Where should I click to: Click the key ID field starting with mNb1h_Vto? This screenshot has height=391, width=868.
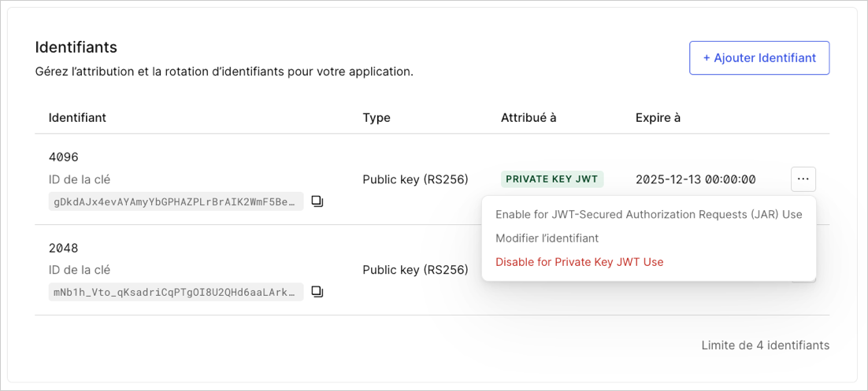pos(176,291)
